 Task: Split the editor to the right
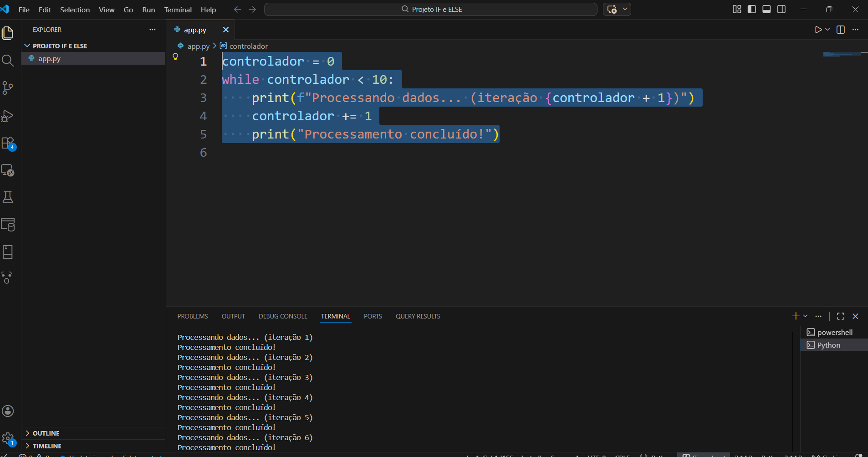[x=841, y=30]
